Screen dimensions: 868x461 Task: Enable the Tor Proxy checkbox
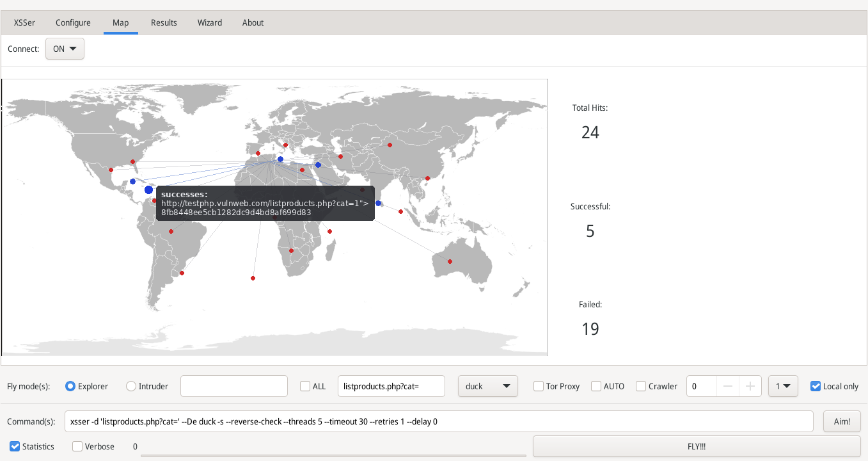click(x=556, y=386)
